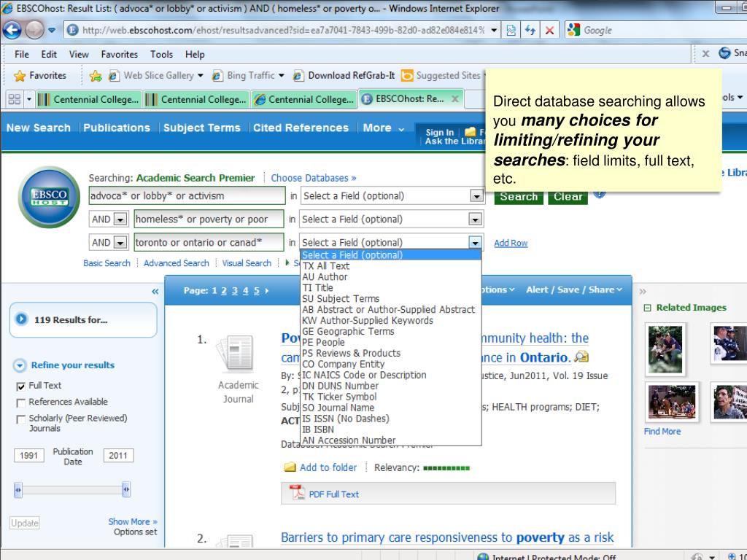Image resolution: width=747 pixels, height=560 pixels.
Task: Click the Quick Tabs grid icon
Action: [x=15, y=99]
